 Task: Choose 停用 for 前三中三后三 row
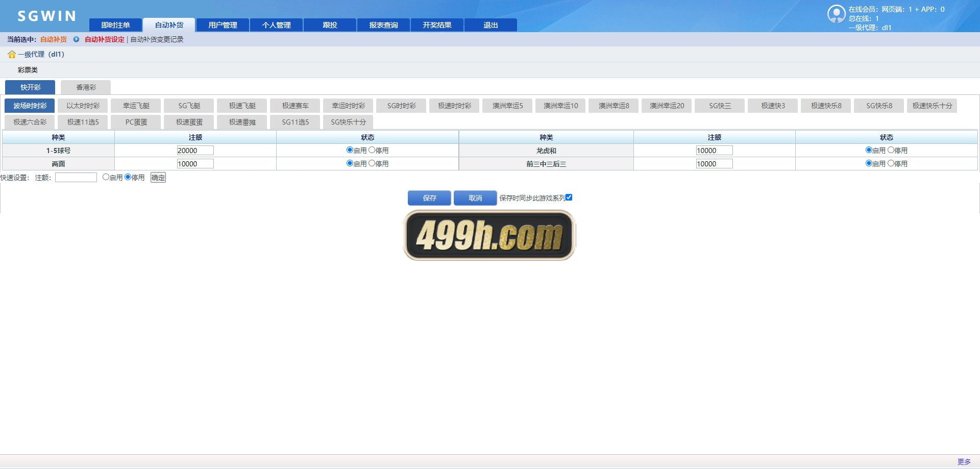(x=891, y=163)
